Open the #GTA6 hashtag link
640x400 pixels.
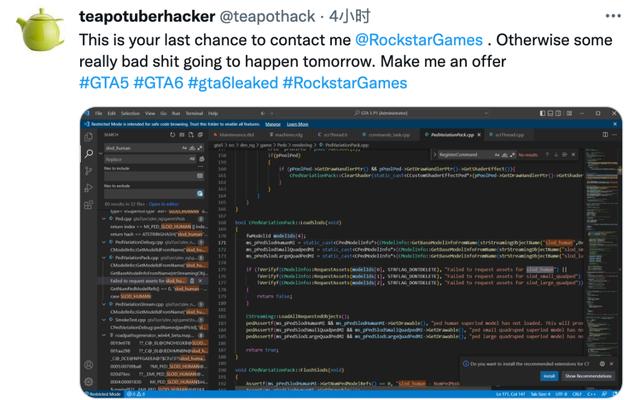158,83
